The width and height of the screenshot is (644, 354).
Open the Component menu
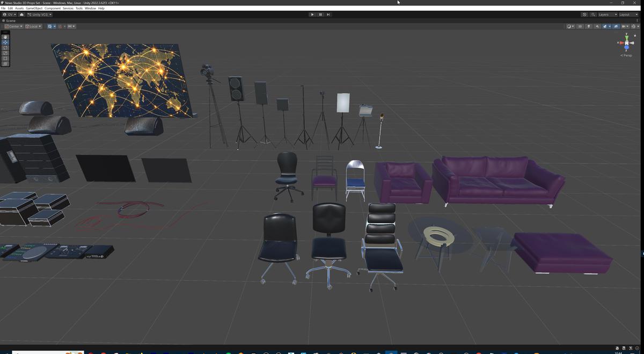pyautogui.click(x=53, y=8)
